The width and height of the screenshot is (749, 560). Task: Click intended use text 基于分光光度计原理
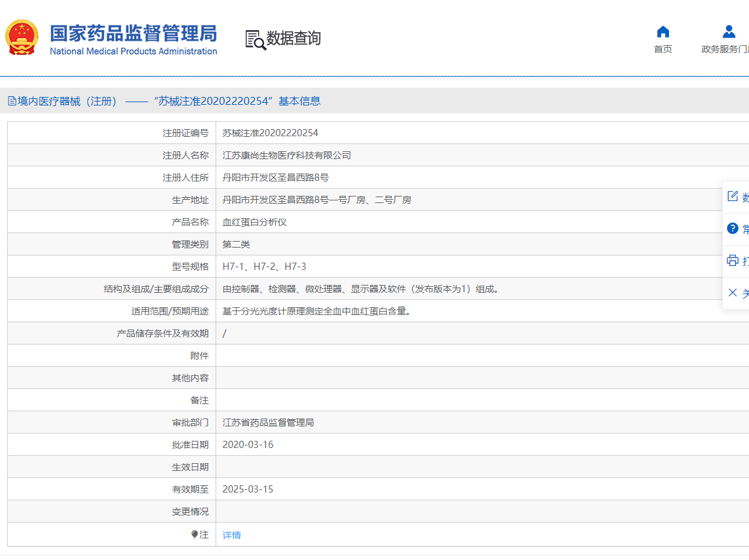pos(317,311)
